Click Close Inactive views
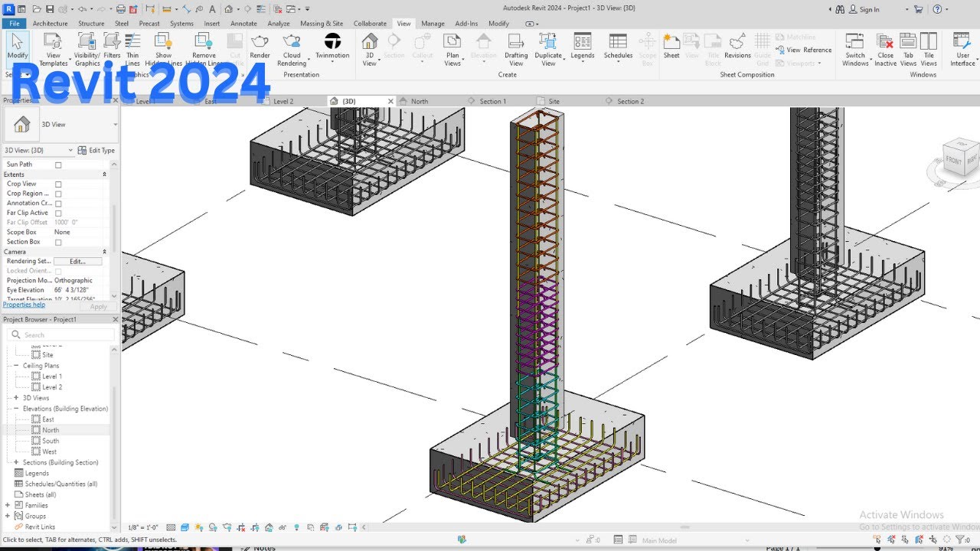 (885, 49)
